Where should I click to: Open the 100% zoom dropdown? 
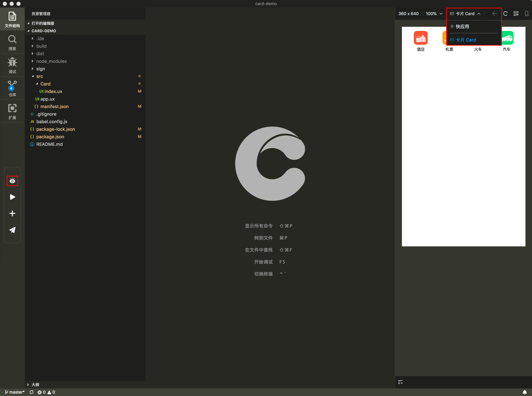[x=434, y=14]
